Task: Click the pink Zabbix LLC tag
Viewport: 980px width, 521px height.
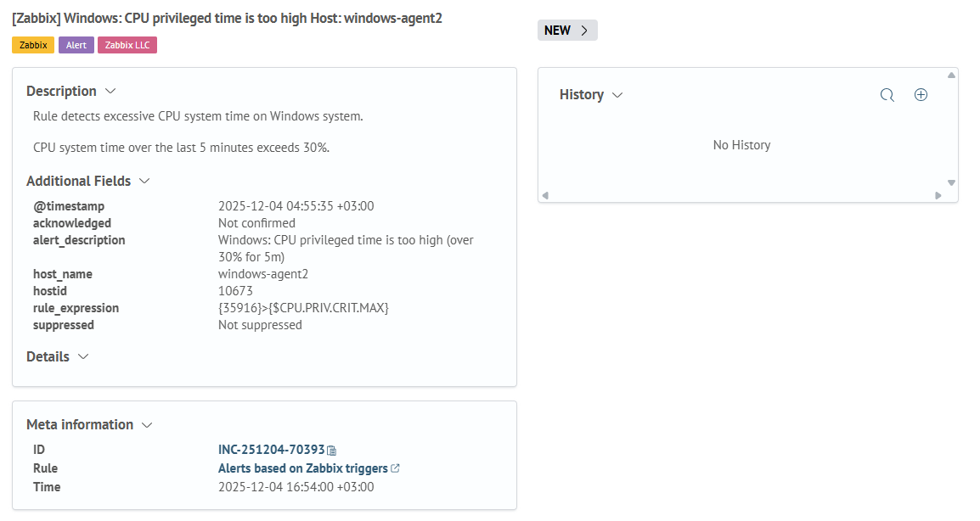Action: pyautogui.click(x=127, y=45)
